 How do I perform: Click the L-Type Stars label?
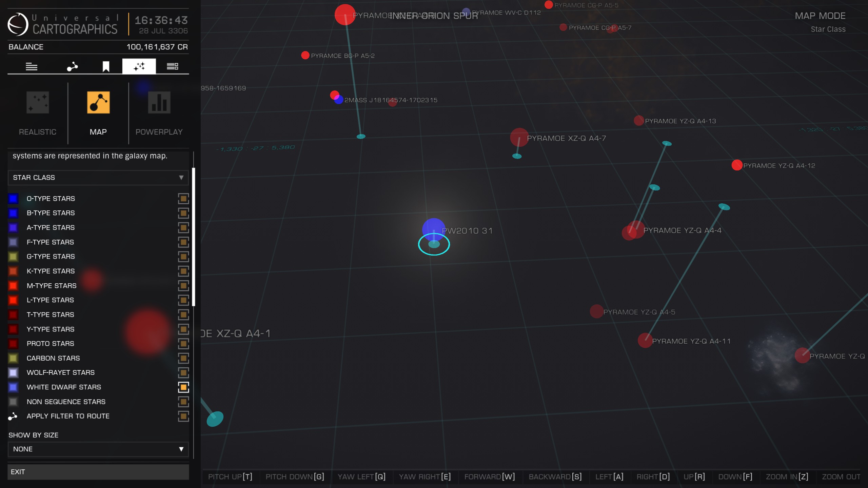click(50, 300)
